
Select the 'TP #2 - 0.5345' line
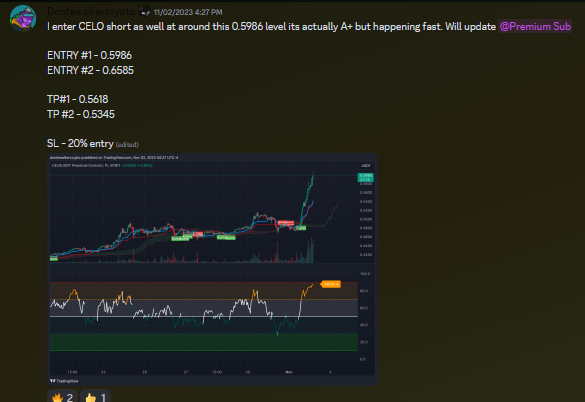(81, 114)
